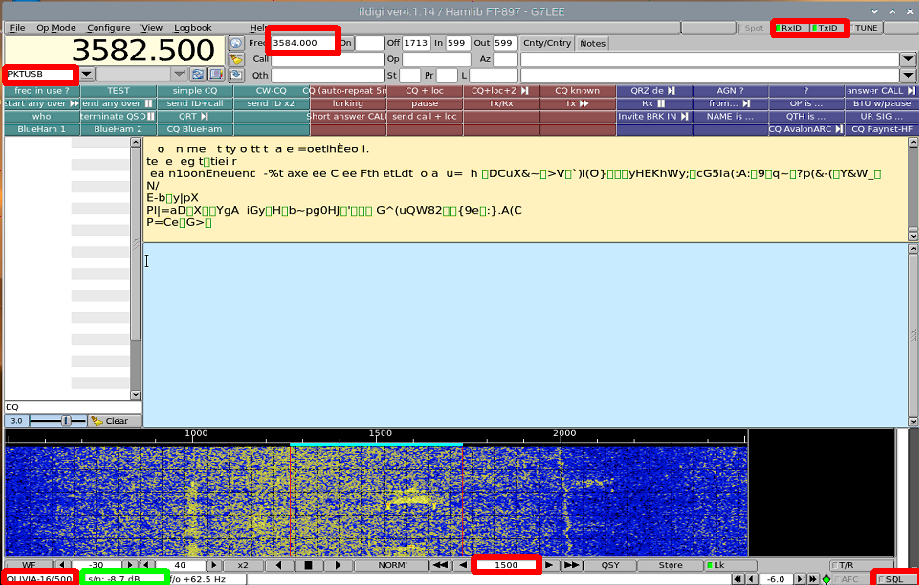
Task: Open the Logbook menu
Action: 192,28
